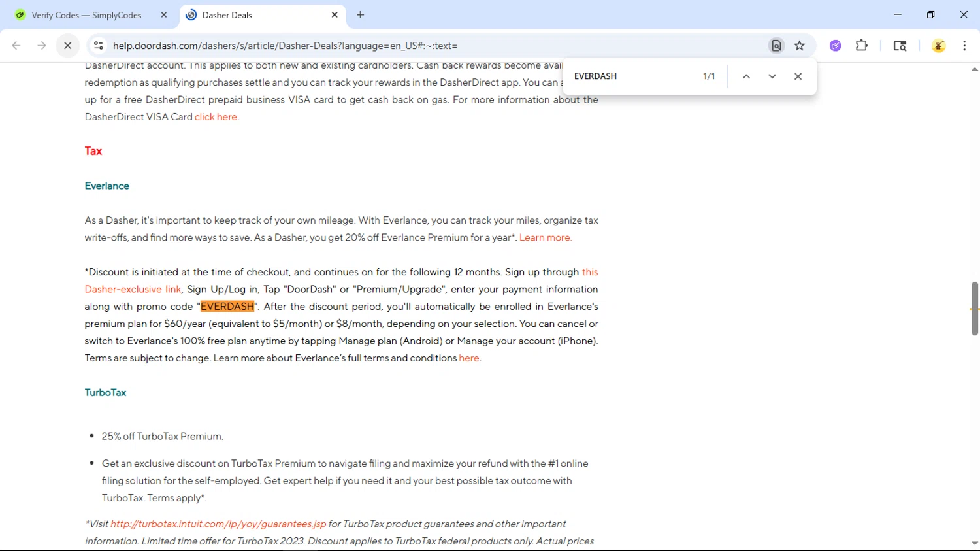Click the address bar URL field
980x551 pixels.
click(431, 46)
